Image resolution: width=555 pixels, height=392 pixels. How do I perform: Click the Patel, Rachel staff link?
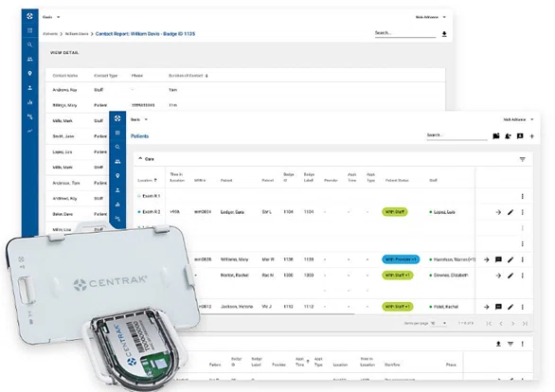coord(446,307)
